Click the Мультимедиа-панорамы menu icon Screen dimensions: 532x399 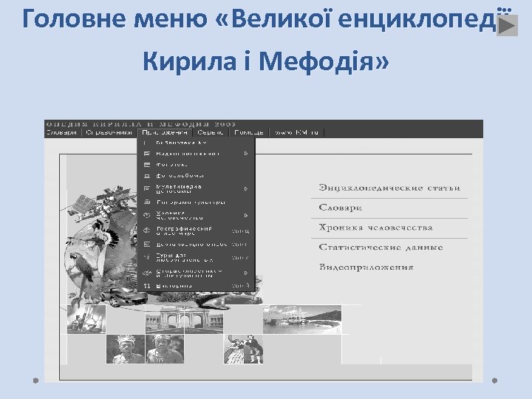147,188
